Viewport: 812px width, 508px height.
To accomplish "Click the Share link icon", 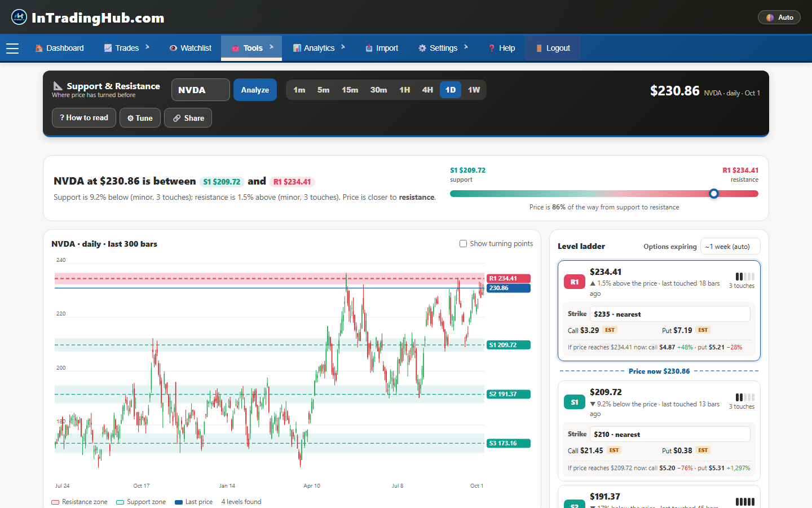I will point(177,118).
